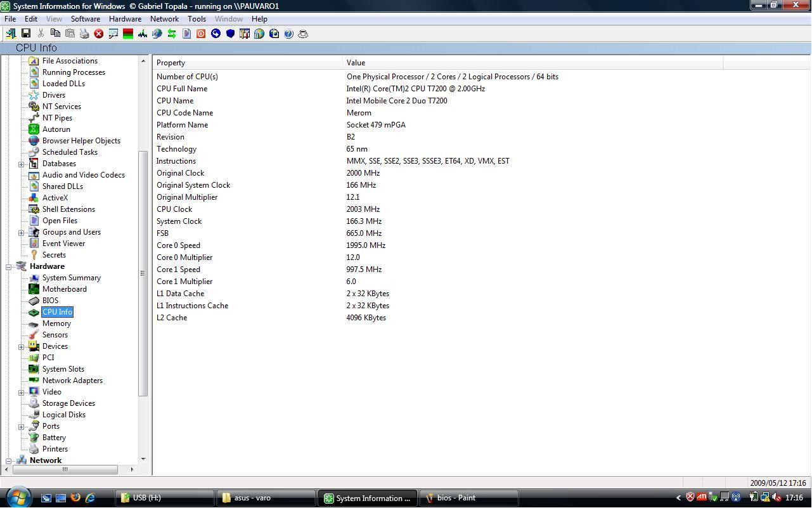This screenshot has height=508, width=812.
Task: Click tree scrollbar up arrow
Action: [143, 61]
